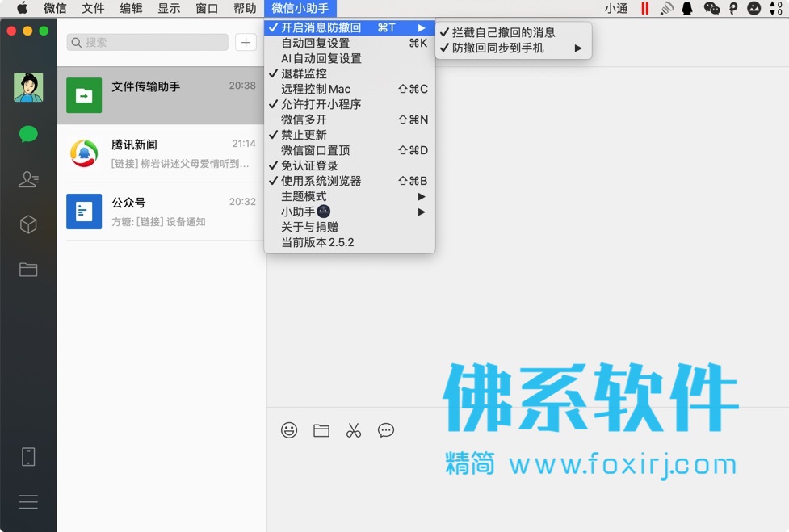Open the emoji picker in chat toolbar

coord(289,430)
